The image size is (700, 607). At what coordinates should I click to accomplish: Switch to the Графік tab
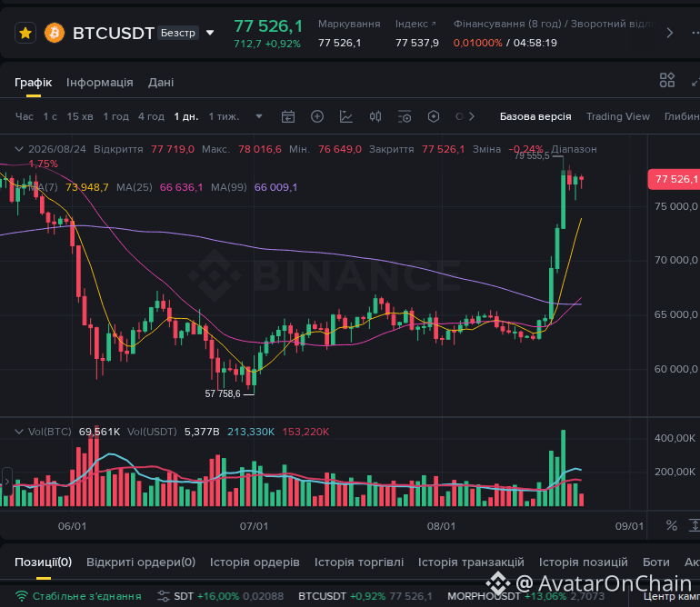pos(33,83)
